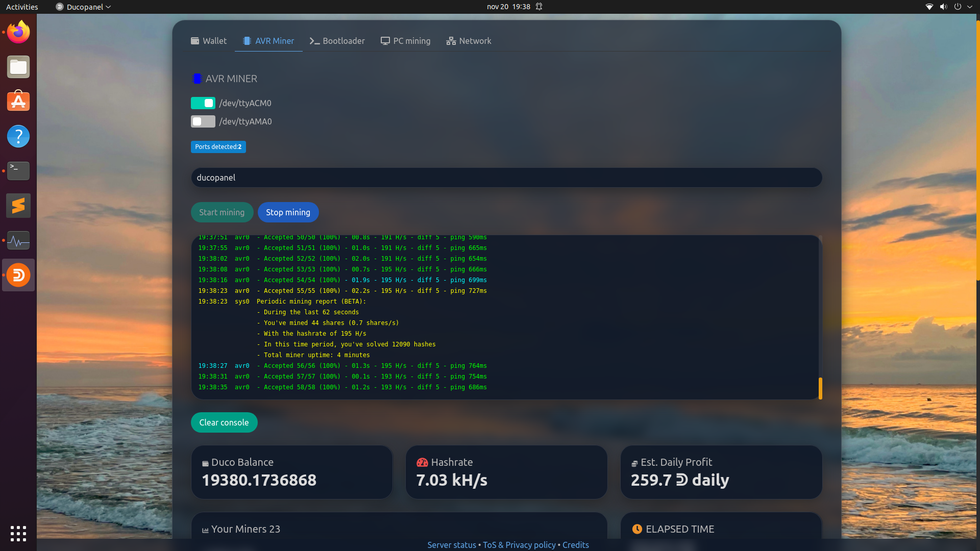Click the console scrollbar handle
Viewport: 980px width, 551px height.
820,388
